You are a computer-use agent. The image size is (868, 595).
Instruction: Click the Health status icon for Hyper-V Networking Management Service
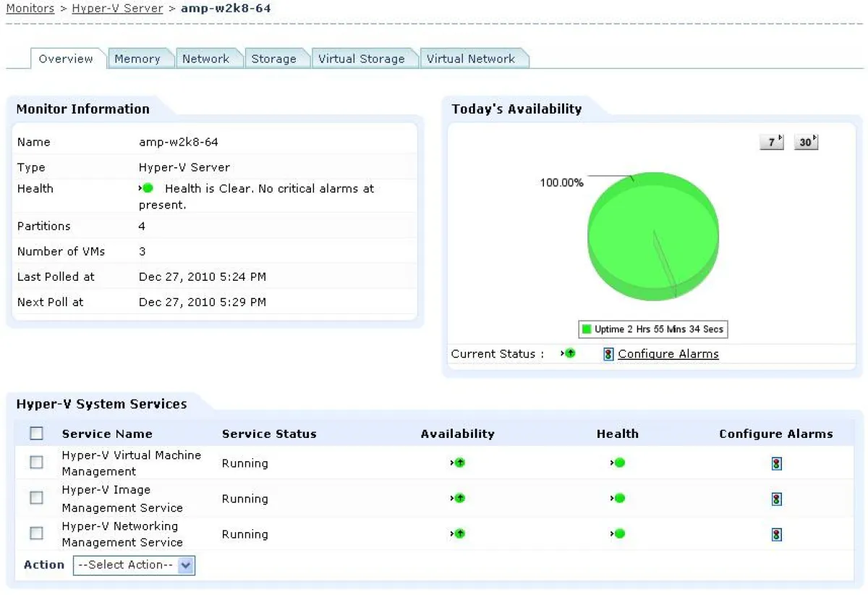(618, 534)
